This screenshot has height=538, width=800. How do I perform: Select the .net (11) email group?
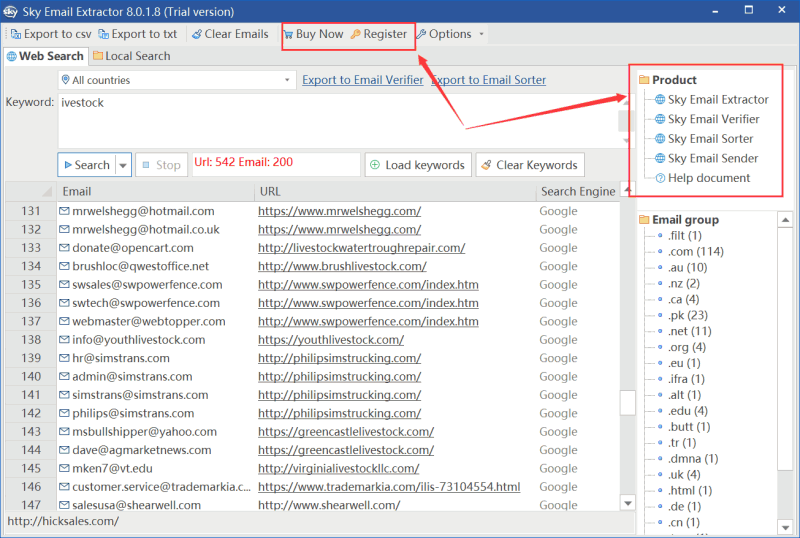690,331
